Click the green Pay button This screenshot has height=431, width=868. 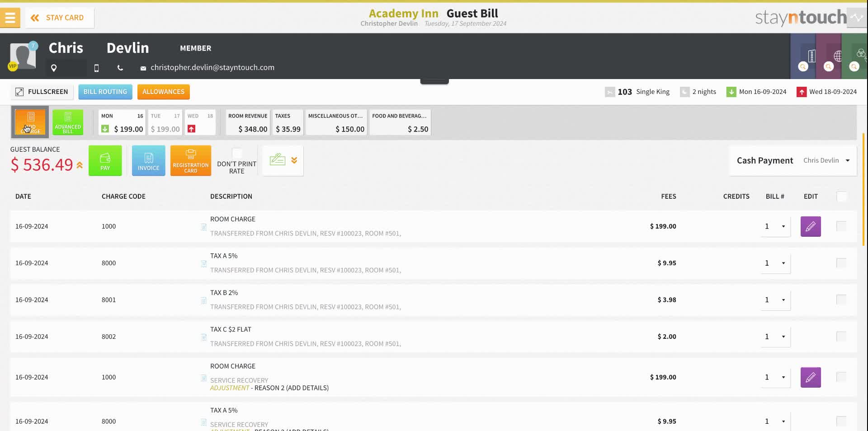(x=105, y=160)
